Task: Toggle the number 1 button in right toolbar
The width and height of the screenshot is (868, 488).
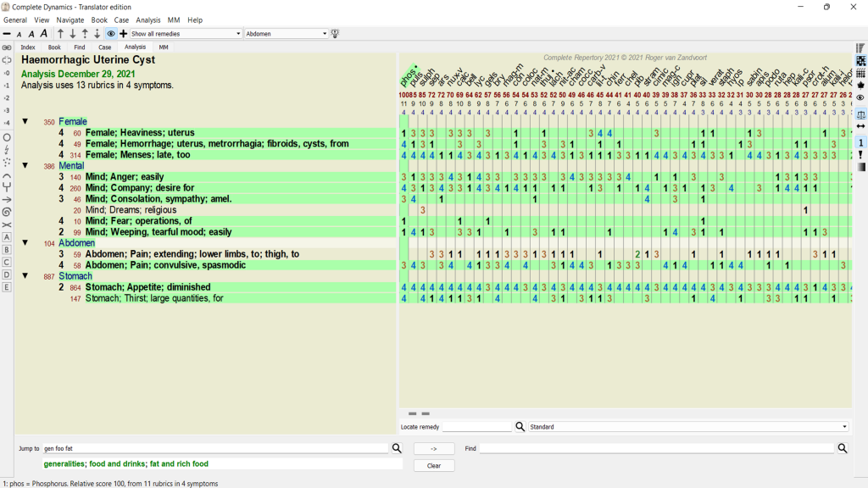Action: coord(861,142)
